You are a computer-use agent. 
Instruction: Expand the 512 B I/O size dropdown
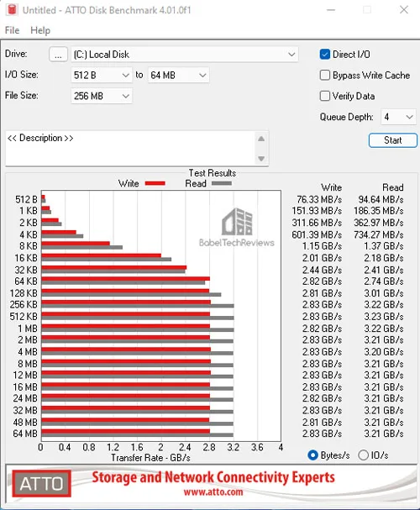point(102,75)
